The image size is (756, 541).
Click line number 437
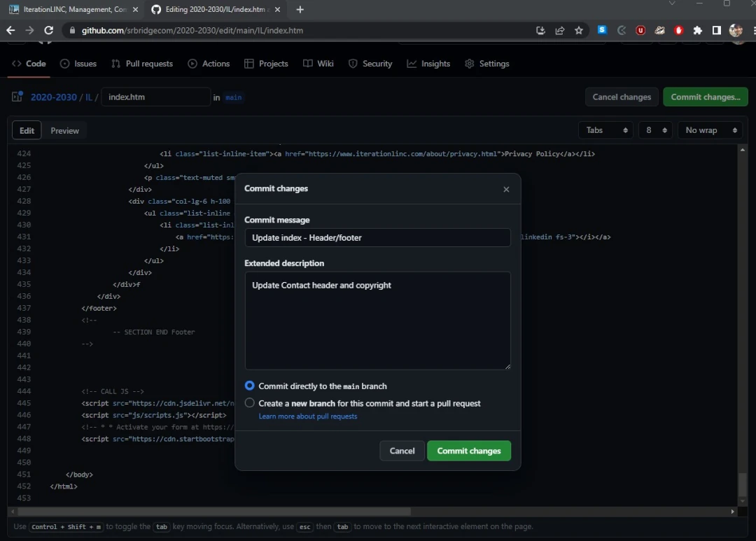(24, 308)
